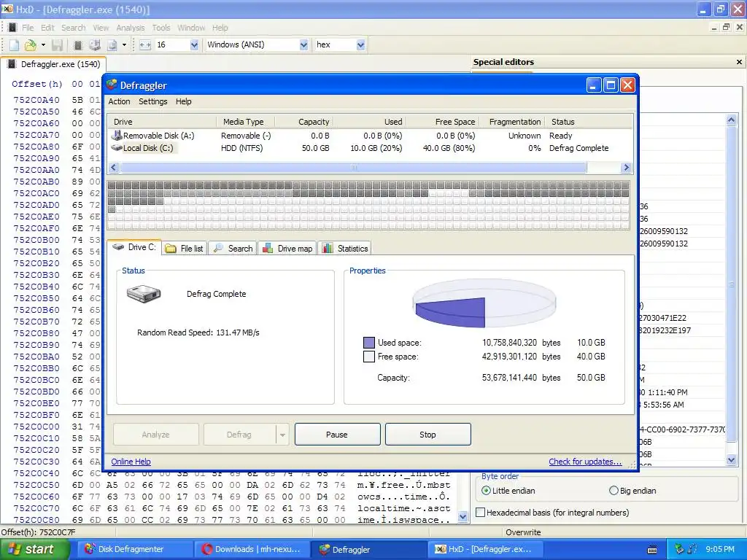Click the Stop button
747x560 pixels.
click(x=427, y=435)
